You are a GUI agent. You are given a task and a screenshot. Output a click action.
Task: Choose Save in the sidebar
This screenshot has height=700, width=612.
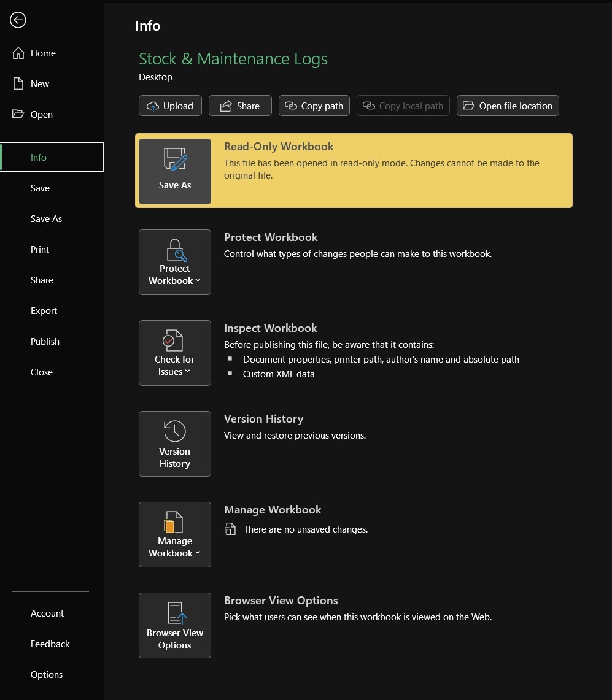click(52, 188)
